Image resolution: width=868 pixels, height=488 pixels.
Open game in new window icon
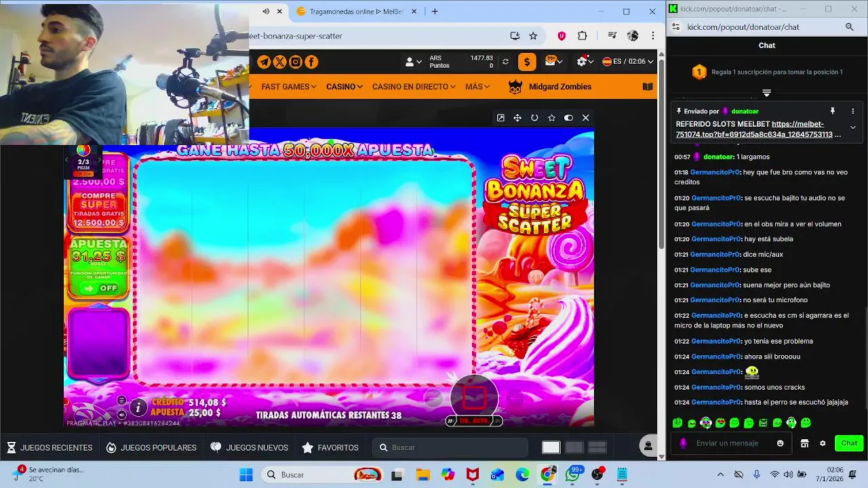(x=500, y=118)
